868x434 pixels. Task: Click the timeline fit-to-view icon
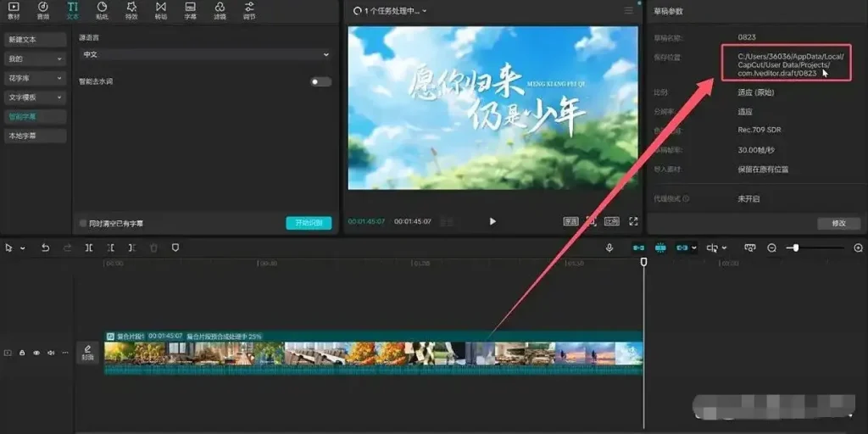click(750, 248)
